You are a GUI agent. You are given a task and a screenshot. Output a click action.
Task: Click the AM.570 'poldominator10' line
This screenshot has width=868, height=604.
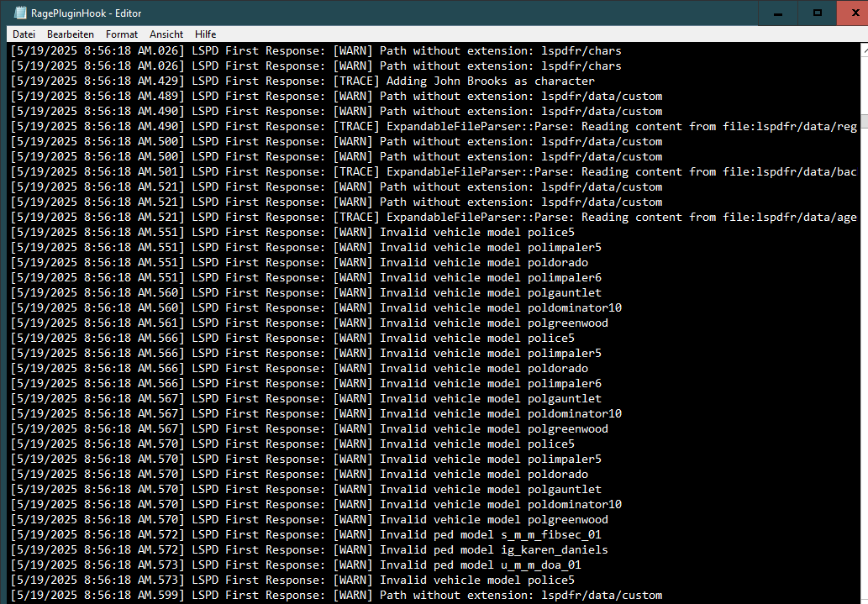coord(316,504)
